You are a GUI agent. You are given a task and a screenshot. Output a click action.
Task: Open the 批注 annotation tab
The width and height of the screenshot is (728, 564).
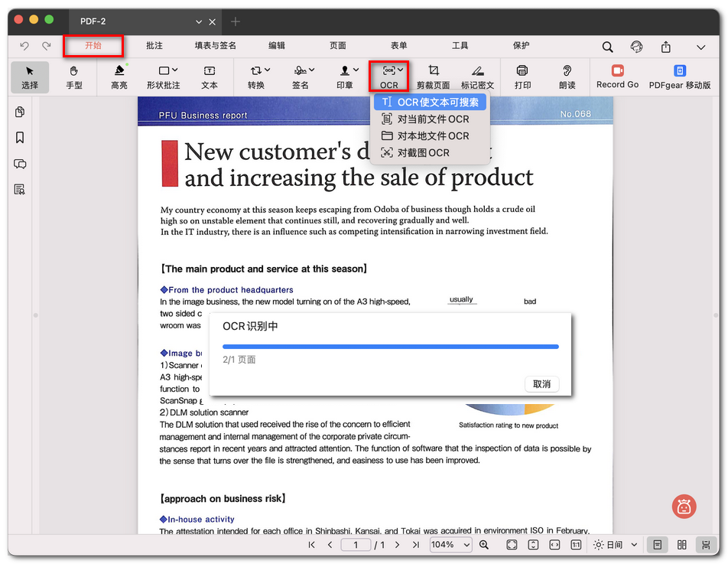(154, 46)
